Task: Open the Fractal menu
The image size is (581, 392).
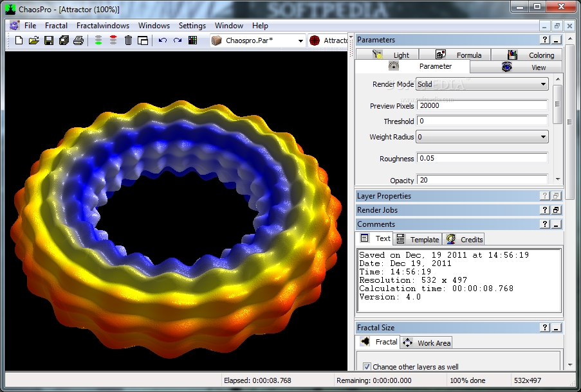Action: coord(56,26)
